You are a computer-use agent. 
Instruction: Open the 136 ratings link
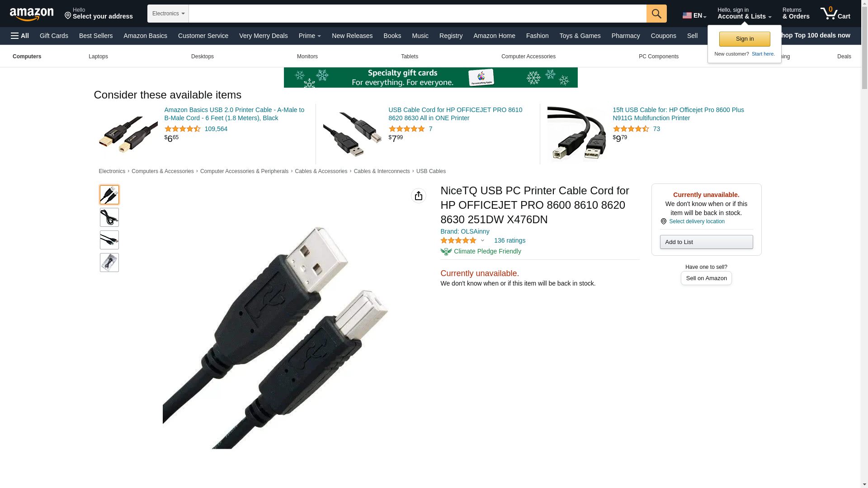pyautogui.click(x=509, y=240)
